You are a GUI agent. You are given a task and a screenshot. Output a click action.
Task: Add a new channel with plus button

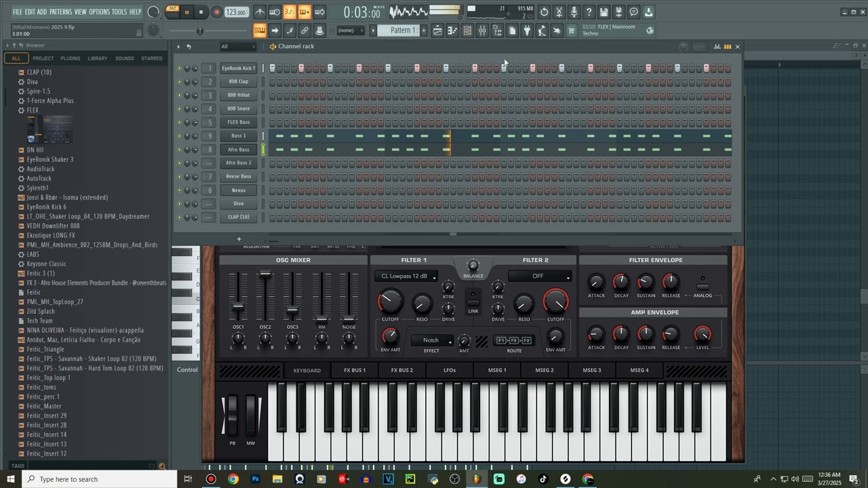tap(239, 239)
